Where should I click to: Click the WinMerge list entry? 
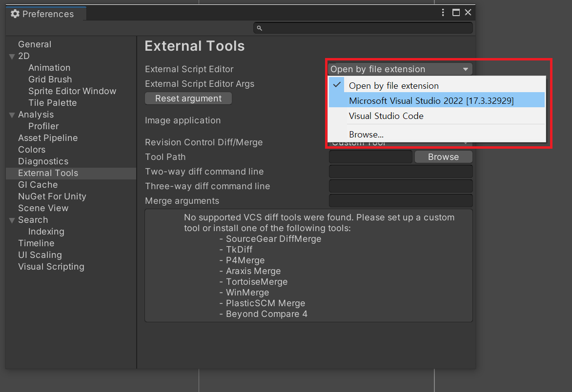click(247, 293)
